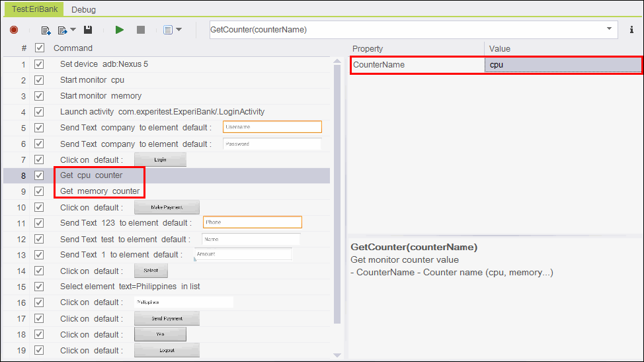Select the Test:EriBank tab
Viewport: 644px width, 362px height.
(34, 9)
